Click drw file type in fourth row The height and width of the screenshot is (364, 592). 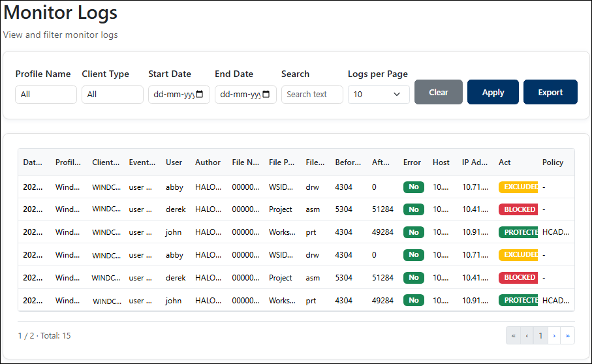(312, 254)
